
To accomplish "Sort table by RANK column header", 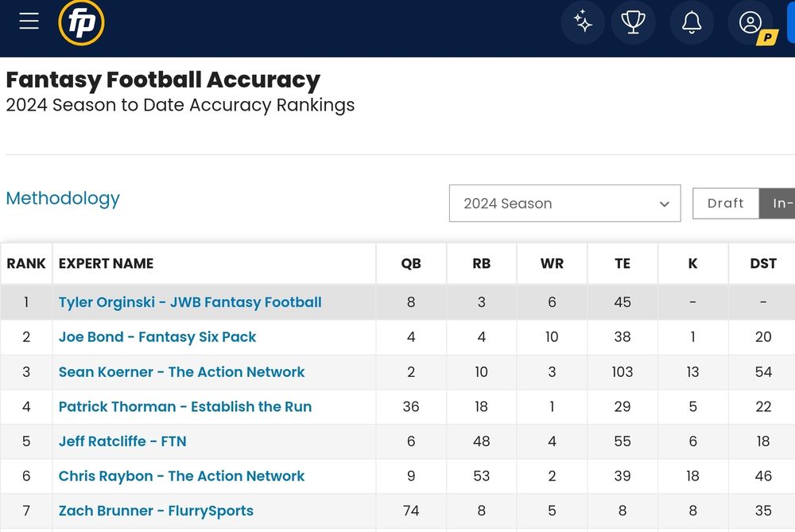I will point(26,264).
